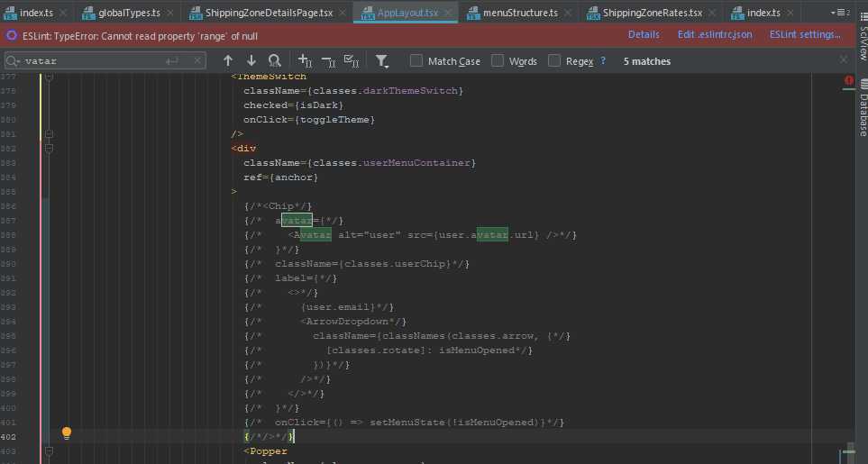This screenshot has width=868, height=464.
Task: Open the regex help question mark
Action: click(x=603, y=61)
